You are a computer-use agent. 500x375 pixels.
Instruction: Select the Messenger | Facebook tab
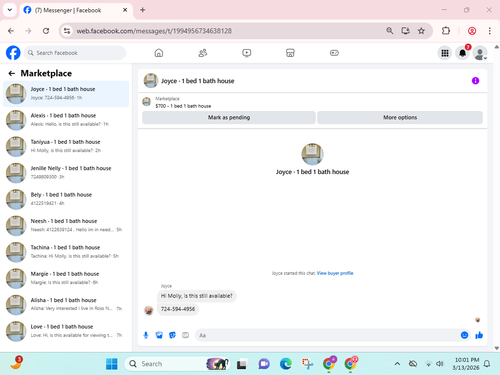tap(76, 10)
